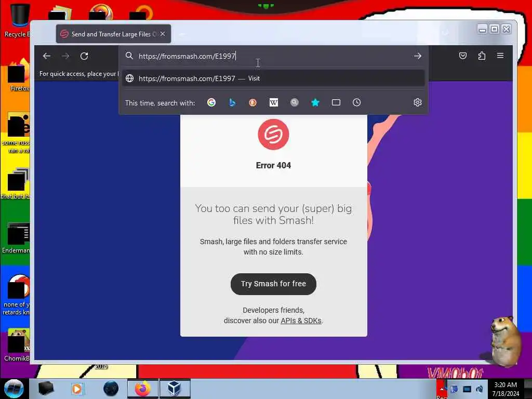
Task: Click the magnifier icon in address bar
Action: 129,56
